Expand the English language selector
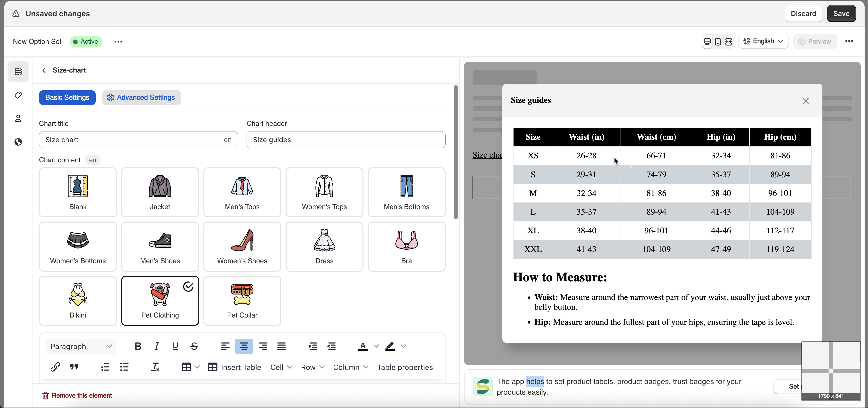The image size is (868, 408). (763, 41)
